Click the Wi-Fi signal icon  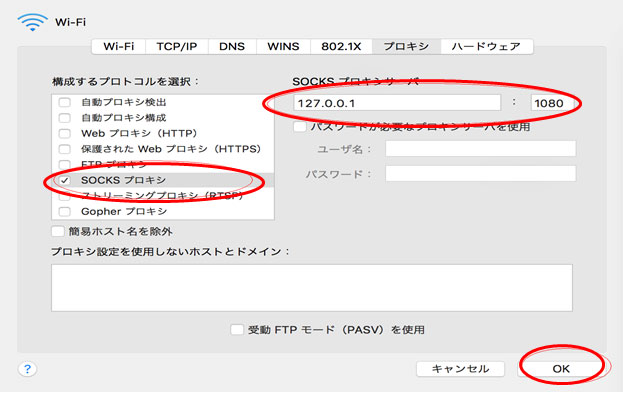click(x=33, y=22)
